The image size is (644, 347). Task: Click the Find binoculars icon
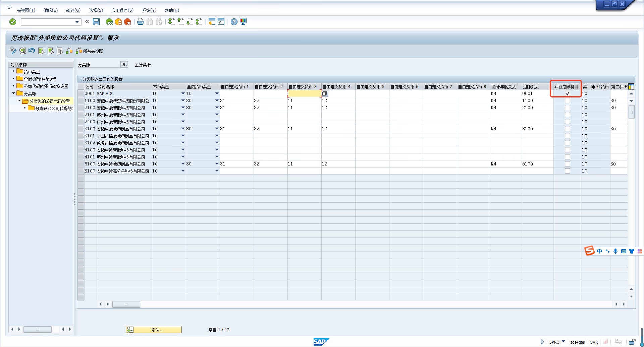(150, 22)
